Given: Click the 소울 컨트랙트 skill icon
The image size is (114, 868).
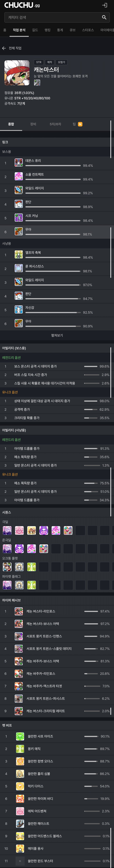Looking at the screenshot, I should click(x=19, y=176).
